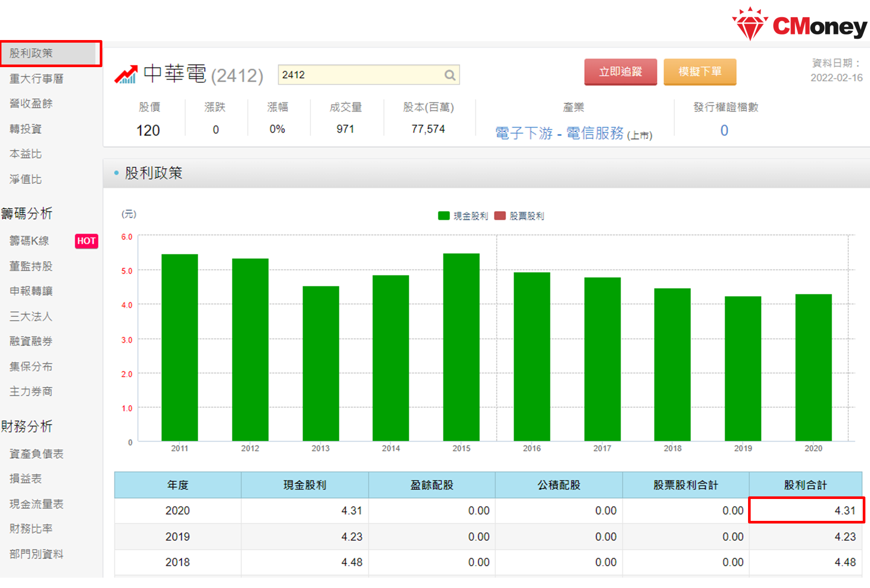Open the 電子下游 - 電信服務 industry link
This screenshot has width=870, height=588.
coord(559,133)
